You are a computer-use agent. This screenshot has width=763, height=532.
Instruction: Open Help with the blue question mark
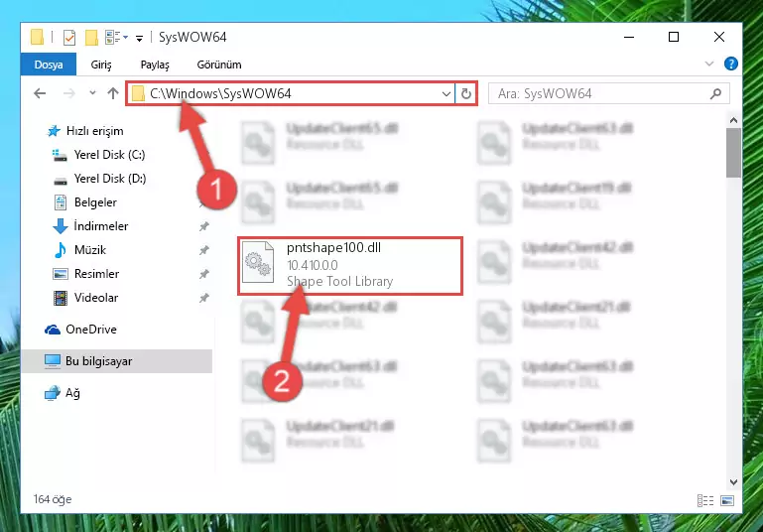730,64
